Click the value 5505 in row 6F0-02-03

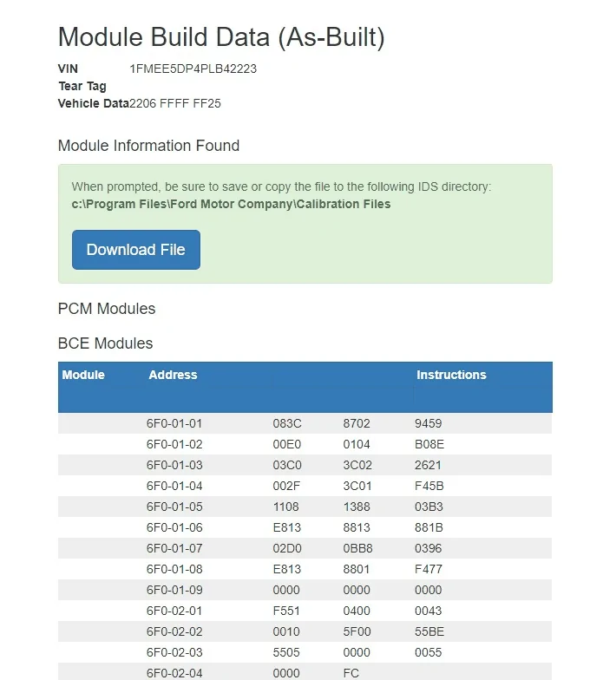[x=286, y=652]
